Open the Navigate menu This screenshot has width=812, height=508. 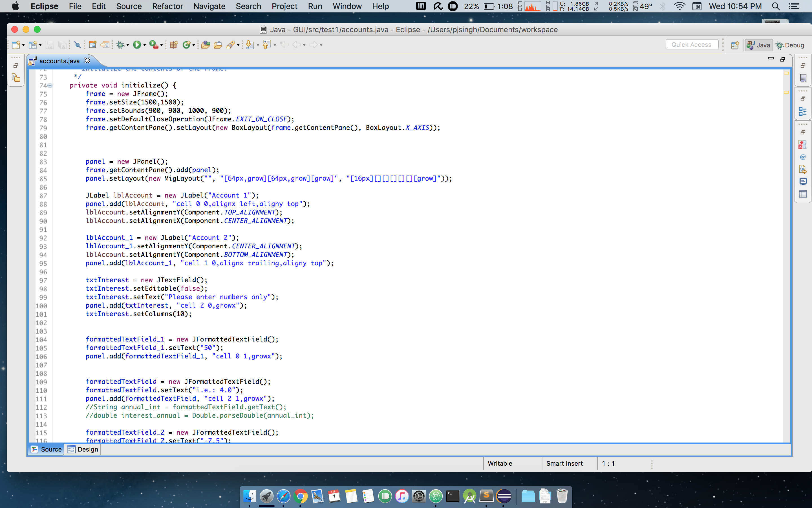pos(209,6)
